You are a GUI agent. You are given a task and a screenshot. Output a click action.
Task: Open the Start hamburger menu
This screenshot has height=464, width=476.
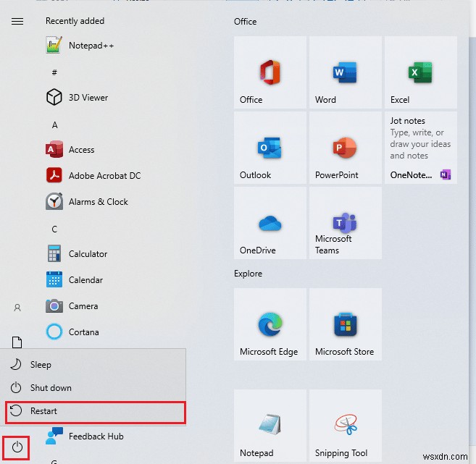17,21
